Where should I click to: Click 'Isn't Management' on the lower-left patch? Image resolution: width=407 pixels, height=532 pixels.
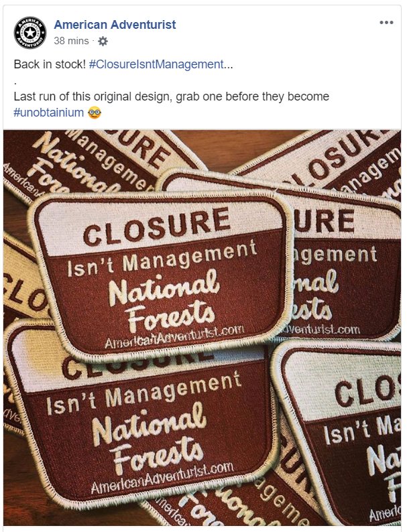click(x=143, y=392)
